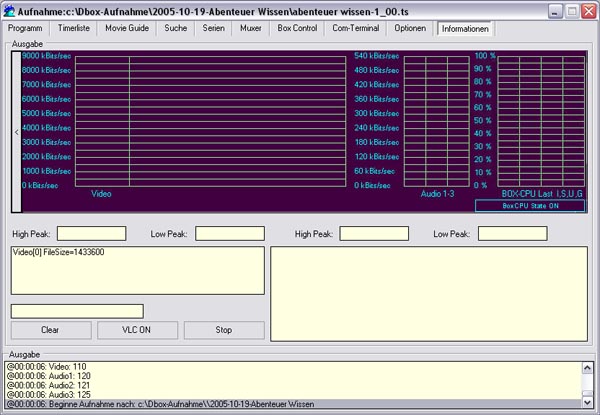Image resolution: width=600 pixels, height=415 pixels.
Task: Switch to the Muxer tab
Action: [x=251, y=29]
